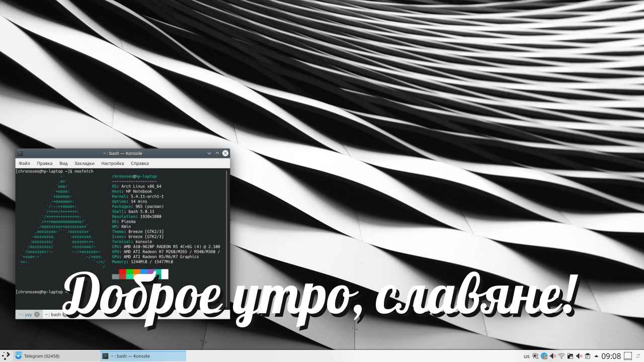Click the 'Memory: 1244MiB / 15477MiB' line

coord(142,262)
